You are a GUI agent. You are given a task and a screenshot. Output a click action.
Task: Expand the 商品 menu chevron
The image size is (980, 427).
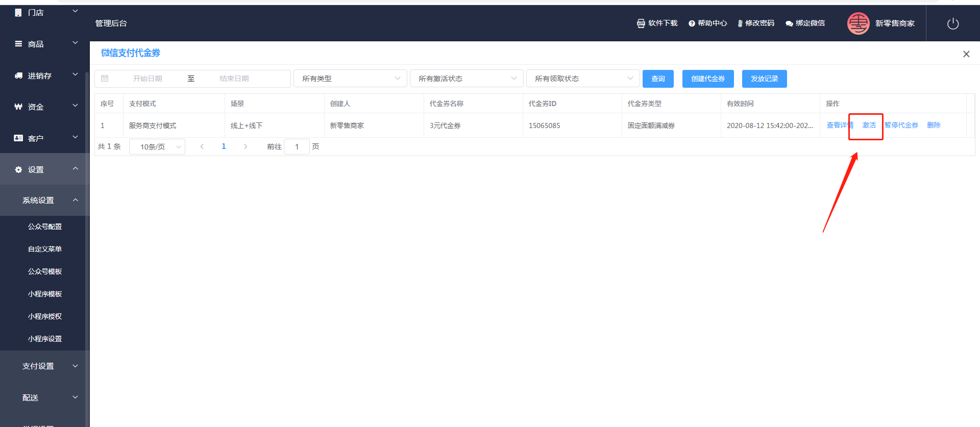click(x=75, y=43)
